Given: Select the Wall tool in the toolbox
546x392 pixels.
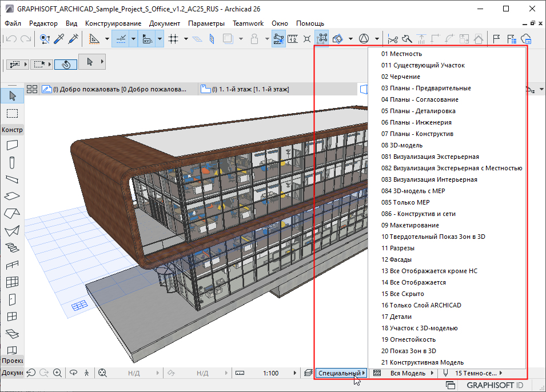Looking at the screenshot, I should (x=12, y=145).
